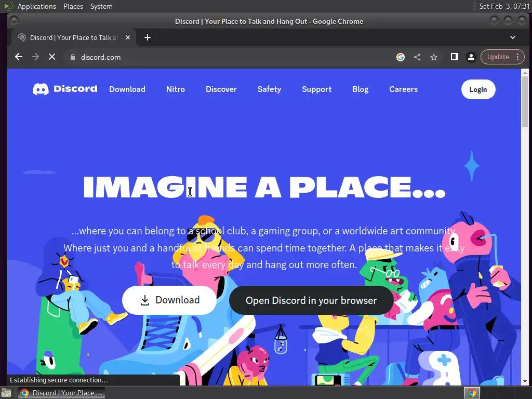Open the System menu
This screenshot has width=532, height=399.
click(x=101, y=6)
